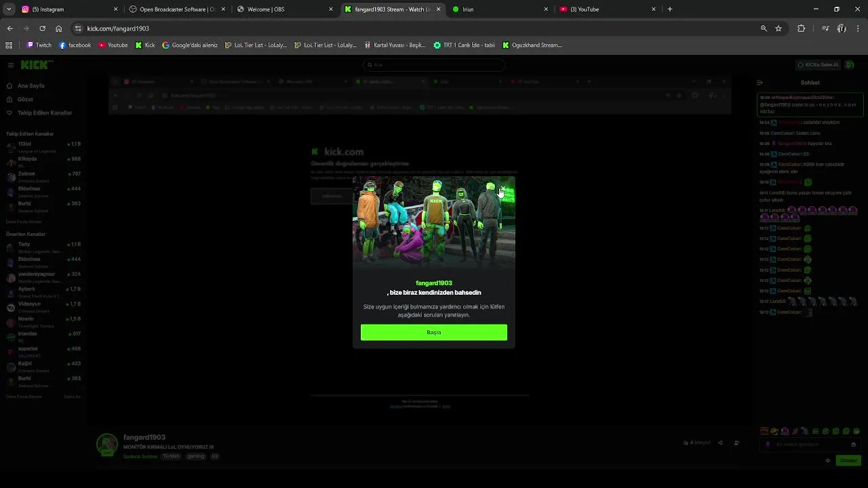868x488 pixels.
Task: Open the 113lol followed channel
Action: (43, 146)
